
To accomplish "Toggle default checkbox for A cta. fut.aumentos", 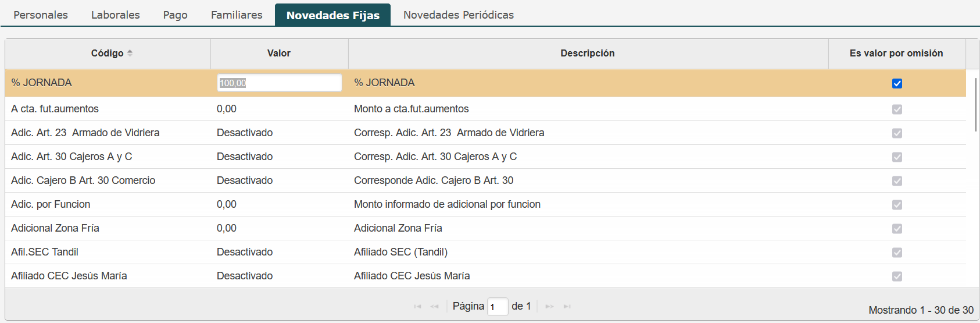I will pyautogui.click(x=897, y=109).
